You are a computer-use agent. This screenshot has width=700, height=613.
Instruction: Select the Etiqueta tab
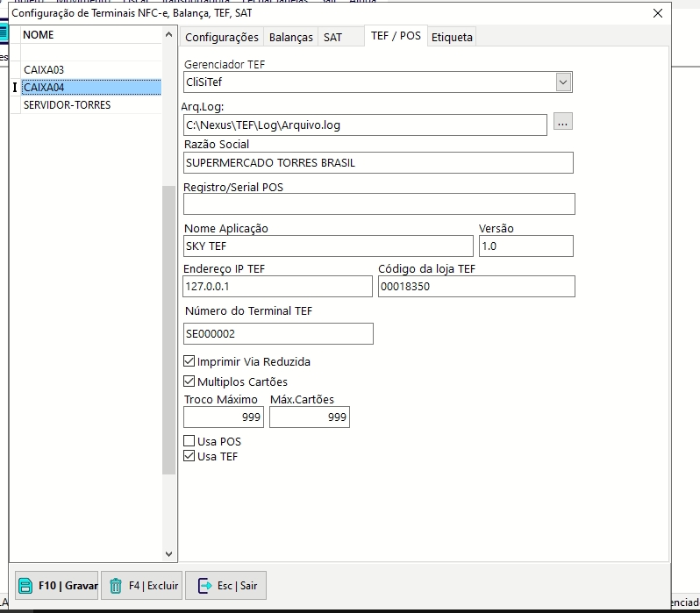click(x=452, y=37)
